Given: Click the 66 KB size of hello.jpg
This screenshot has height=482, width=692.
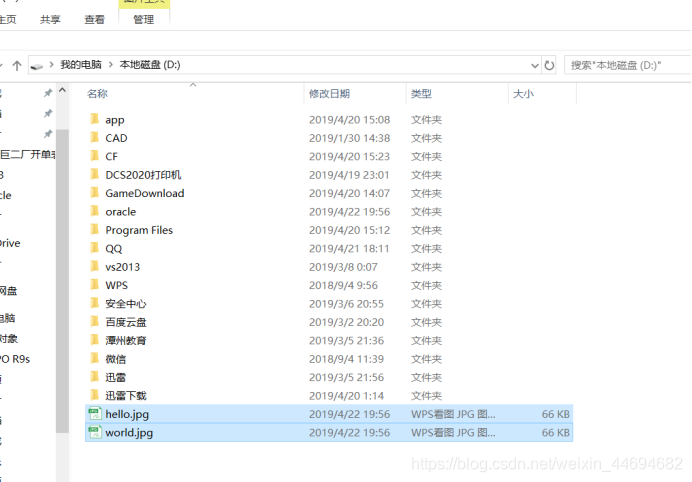Looking at the screenshot, I should coord(556,414).
